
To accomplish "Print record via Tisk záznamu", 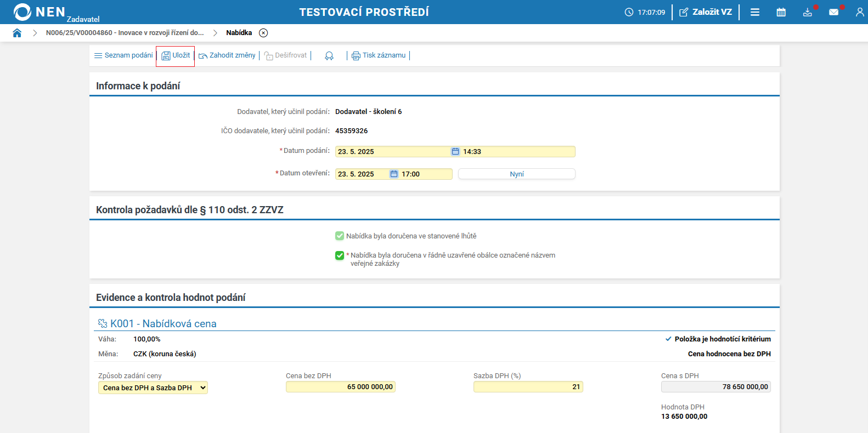I will (379, 55).
